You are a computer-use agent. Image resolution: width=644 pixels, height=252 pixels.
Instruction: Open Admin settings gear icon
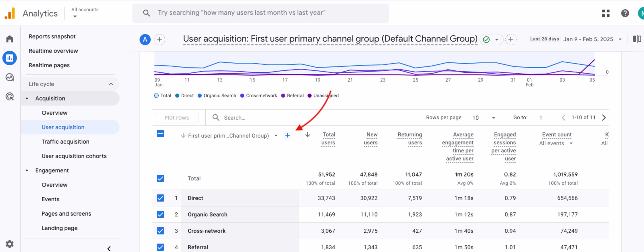10,244
